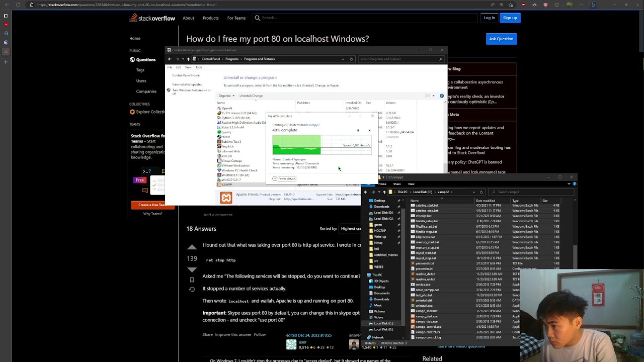Sort file list by Date modified column
644x362 pixels.
point(486,201)
